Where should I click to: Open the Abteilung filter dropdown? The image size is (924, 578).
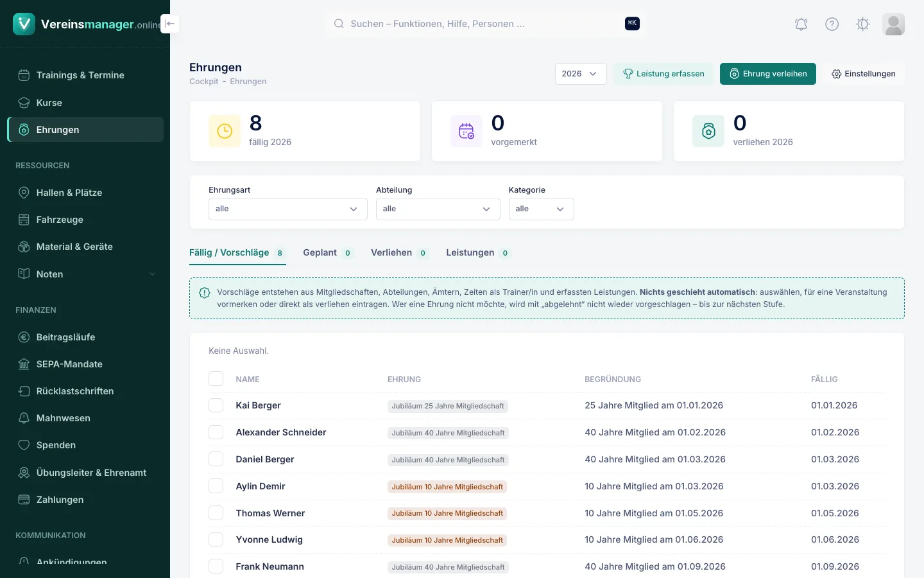click(438, 209)
